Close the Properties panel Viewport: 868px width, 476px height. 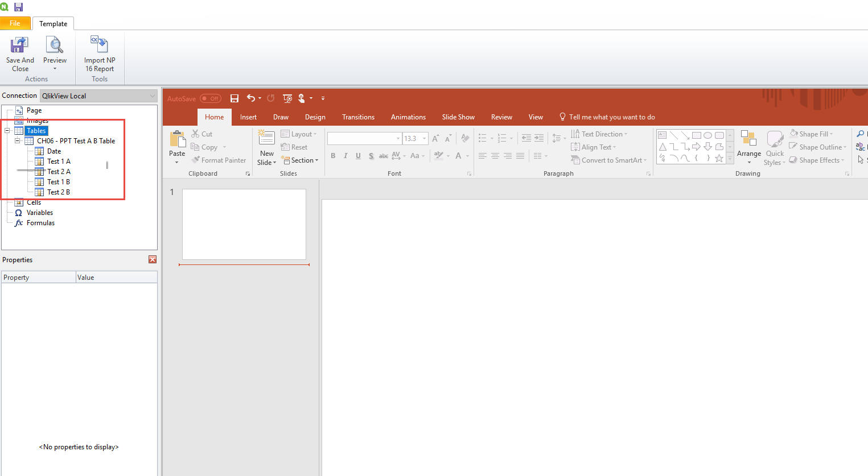pyautogui.click(x=153, y=259)
